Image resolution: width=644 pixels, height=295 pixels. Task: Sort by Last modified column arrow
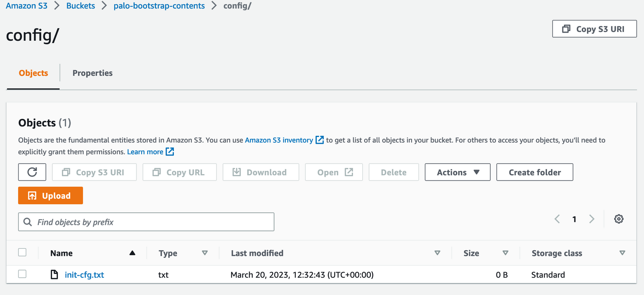point(438,253)
